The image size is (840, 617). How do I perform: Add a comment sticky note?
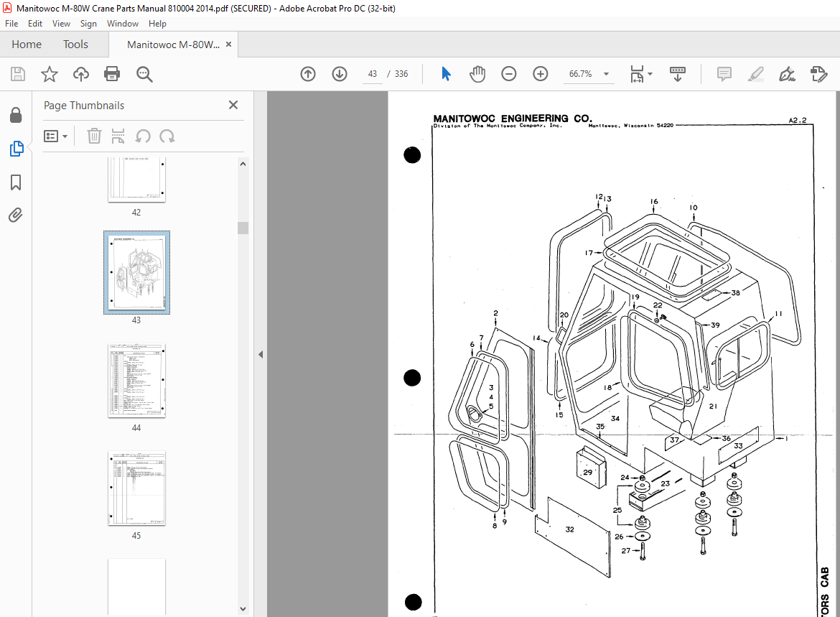tap(724, 74)
